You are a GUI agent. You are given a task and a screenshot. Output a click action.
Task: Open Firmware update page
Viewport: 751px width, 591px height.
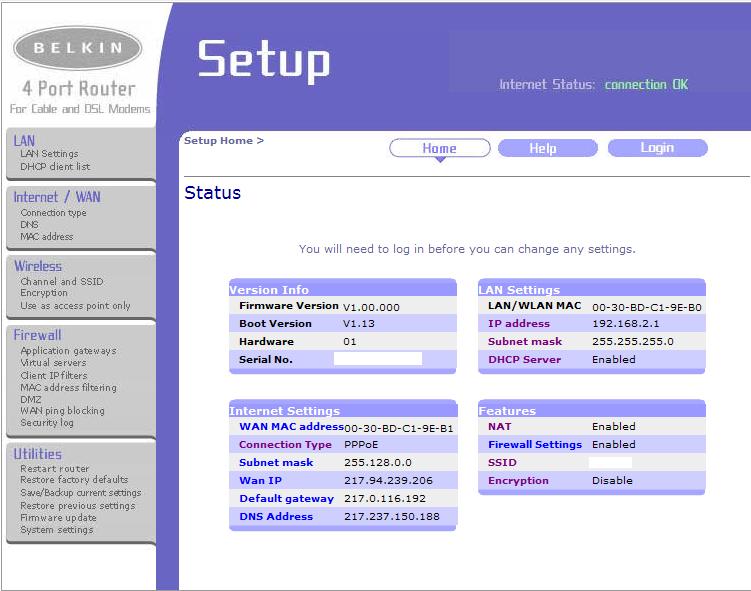click(58, 518)
